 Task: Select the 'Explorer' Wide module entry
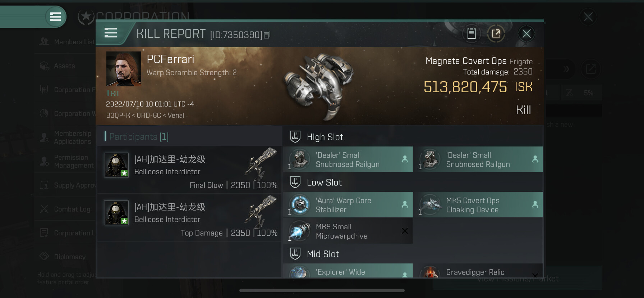point(348,271)
